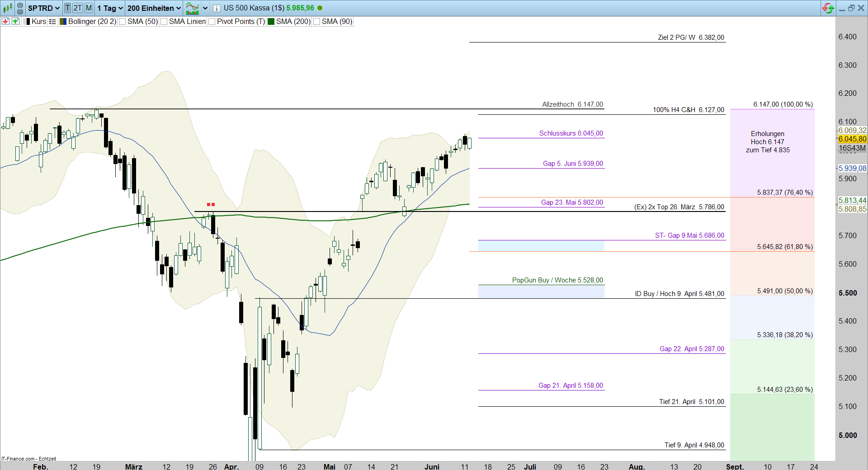Click the 5.837,37 (76,40 %) Fibonacci label
The image size is (868, 470).
pyautogui.click(x=785, y=193)
